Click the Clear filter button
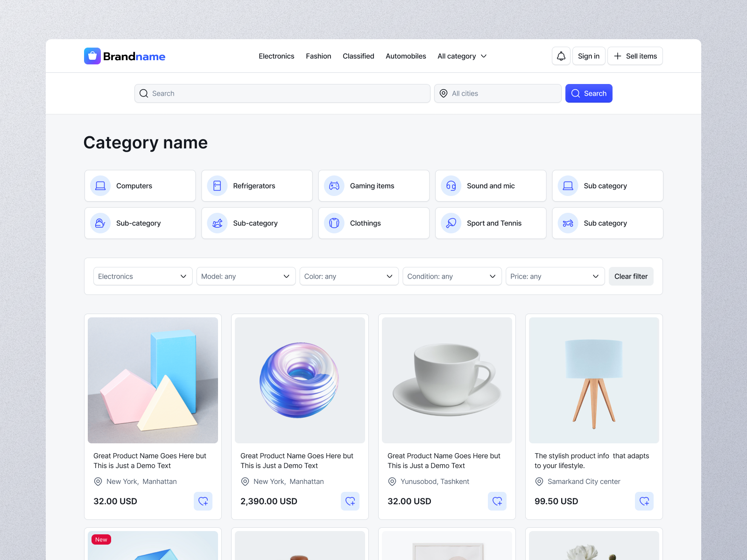The width and height of the screenshot is (747, 560). click(631, 276)
